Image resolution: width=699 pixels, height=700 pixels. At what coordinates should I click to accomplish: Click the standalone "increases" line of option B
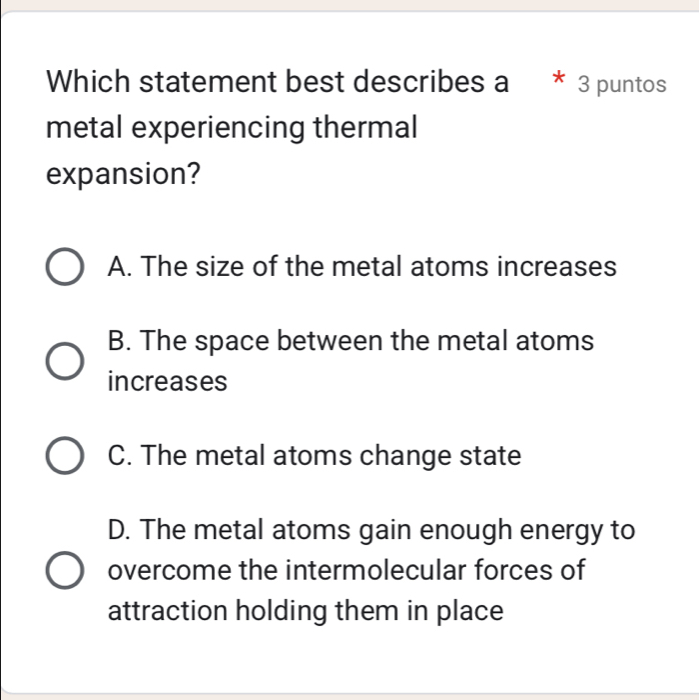coord(168,381)
